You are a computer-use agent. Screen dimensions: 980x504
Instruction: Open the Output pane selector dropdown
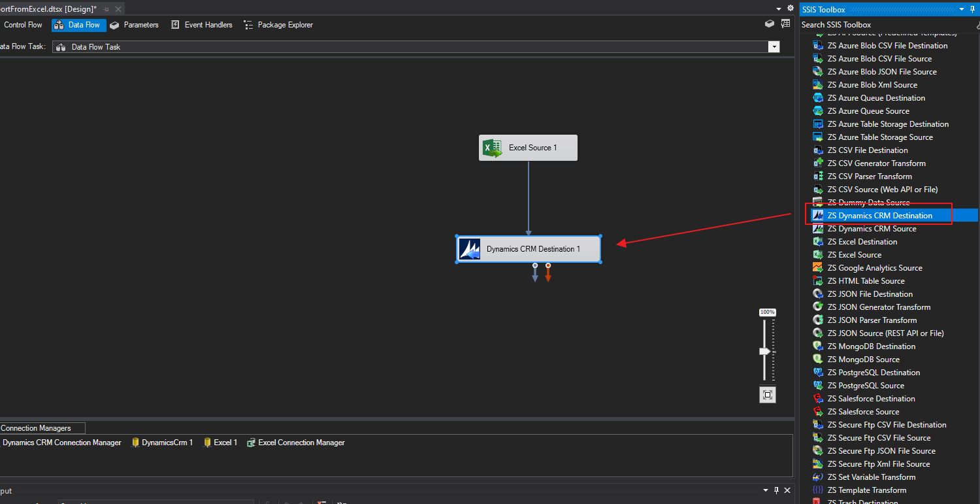click(765, 490)
